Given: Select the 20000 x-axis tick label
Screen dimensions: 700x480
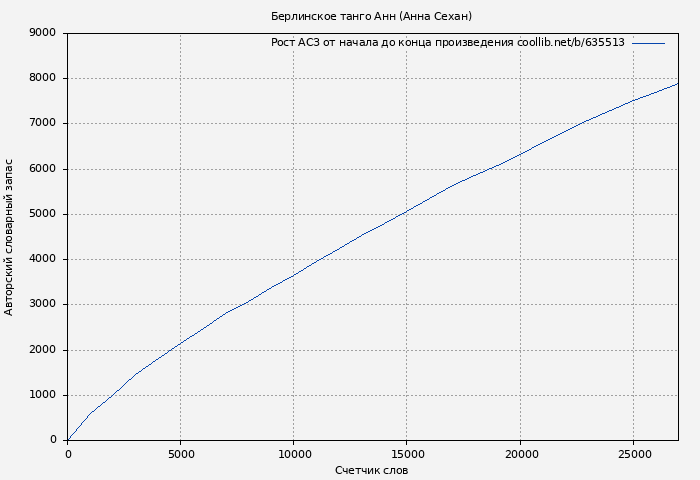Looking at the screenshot, I should pos(519,453).
